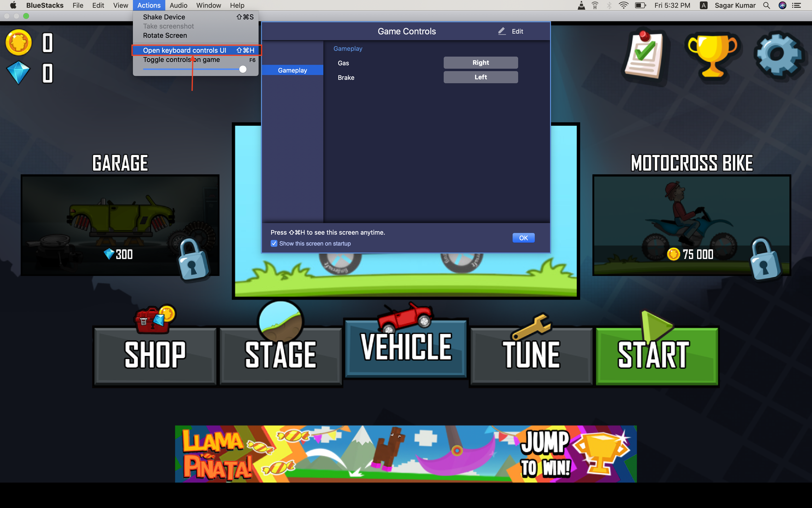Choose Shake Device from Actions menu
The image size is (812, 508).
(x=196, y=17)
